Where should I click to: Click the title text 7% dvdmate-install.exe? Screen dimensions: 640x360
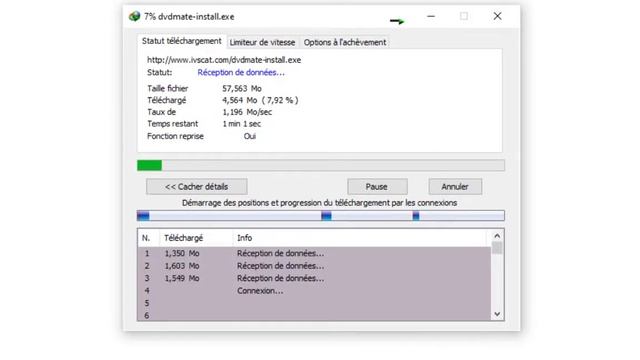[189, 17]
